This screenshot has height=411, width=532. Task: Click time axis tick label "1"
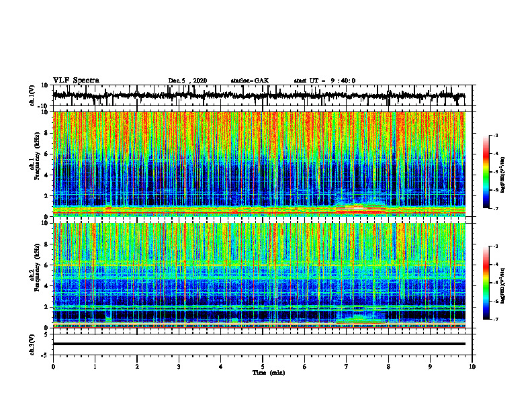pyautogui.click(x=95, y=367)
